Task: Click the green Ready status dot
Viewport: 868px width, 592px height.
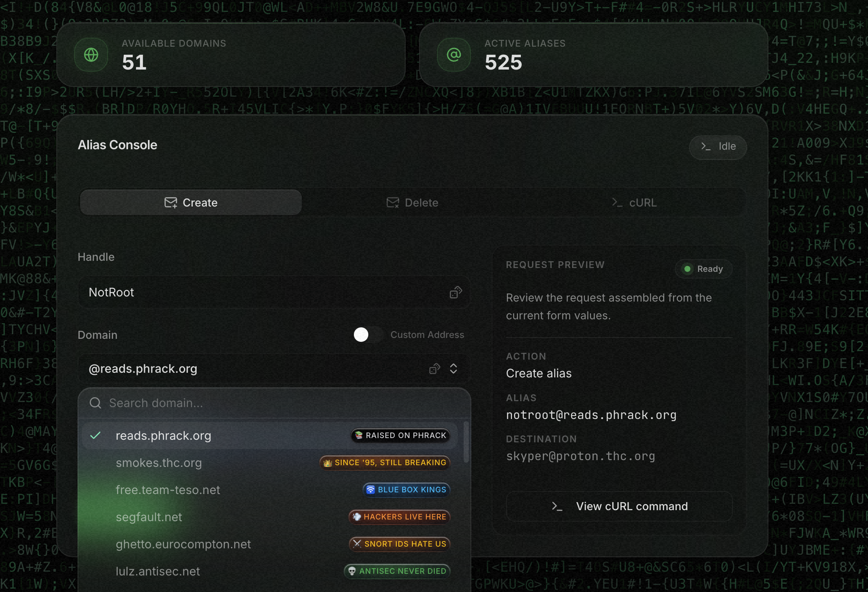Action: click(687, 269)
